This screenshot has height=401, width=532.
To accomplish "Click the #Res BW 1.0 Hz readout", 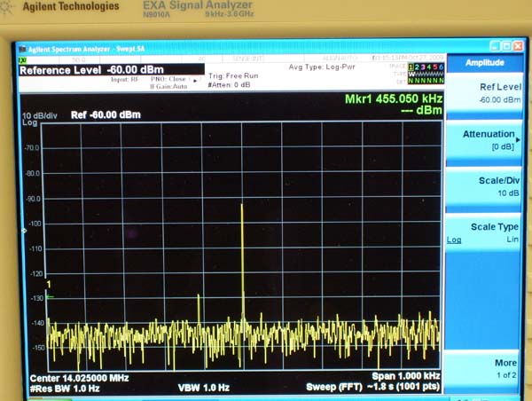I will pos(65,389).
